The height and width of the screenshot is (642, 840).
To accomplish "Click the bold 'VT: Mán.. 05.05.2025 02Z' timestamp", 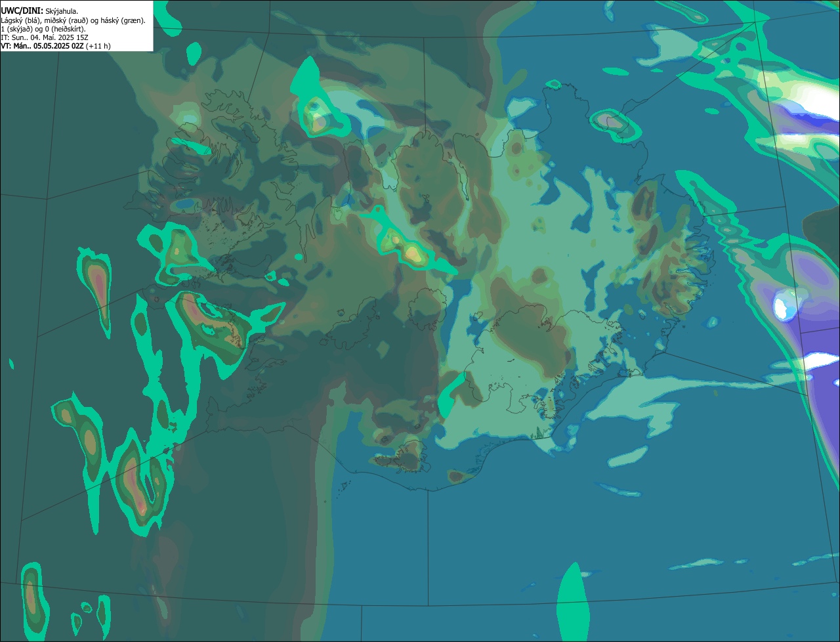I will click(42, 46).
